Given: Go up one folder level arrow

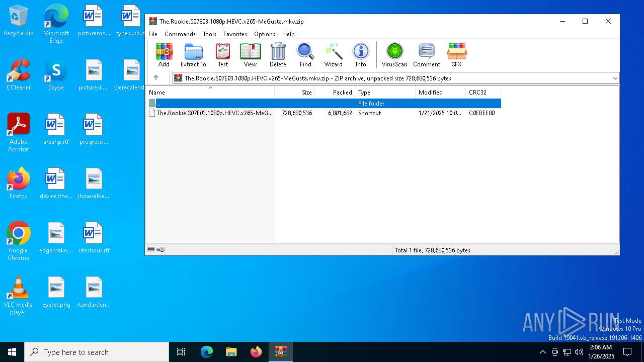Looking at the screenshot, I should pos(156,78).
